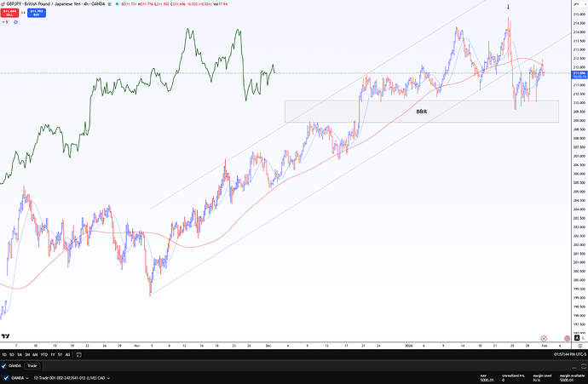Toggle the OANDA account row checkbox
This screenshot has height=384, width=588.
click(x=6, y=378)
